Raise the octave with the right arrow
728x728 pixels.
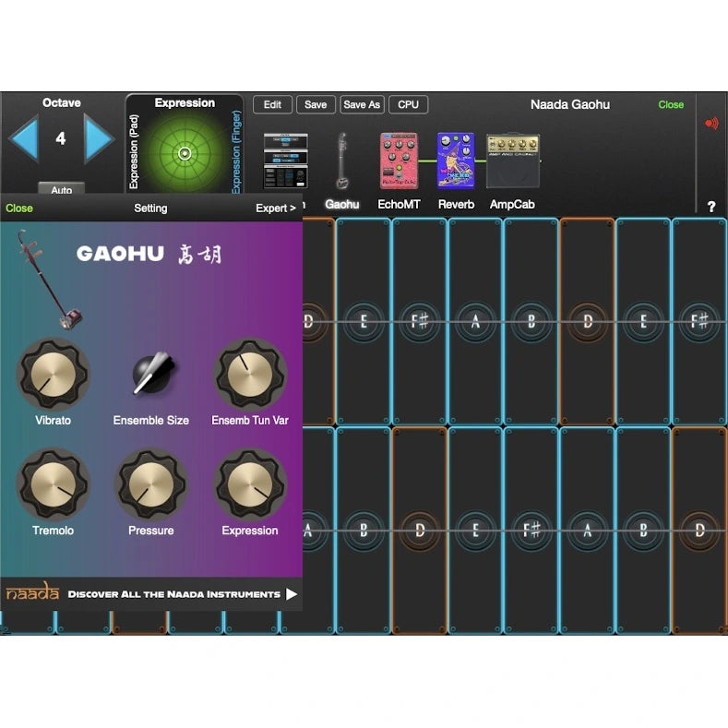pyautogui.click(x=99, y=138)
